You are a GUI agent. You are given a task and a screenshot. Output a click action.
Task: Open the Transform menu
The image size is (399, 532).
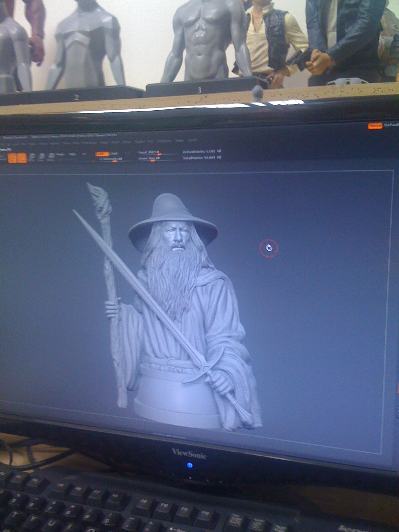click(164, 141)
